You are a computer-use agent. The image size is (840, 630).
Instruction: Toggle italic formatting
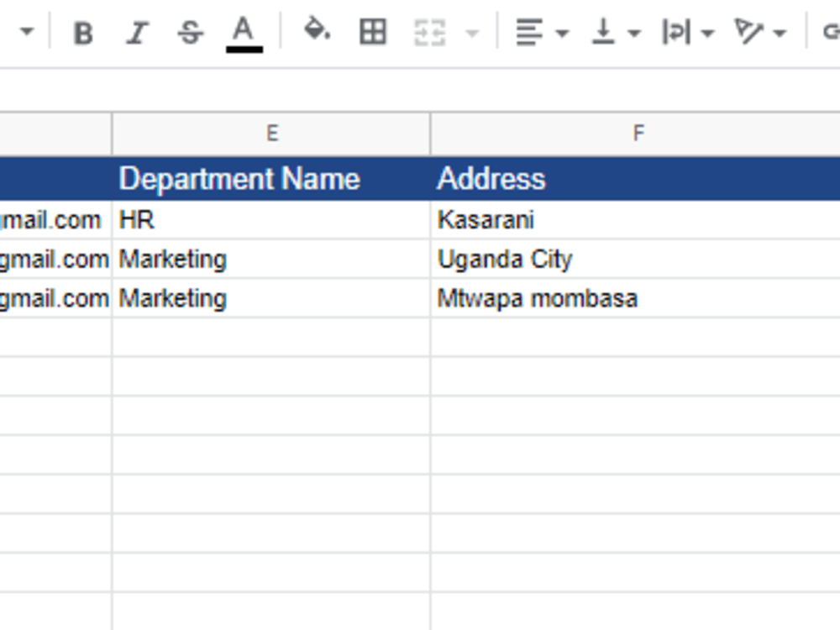pos(137,32)
